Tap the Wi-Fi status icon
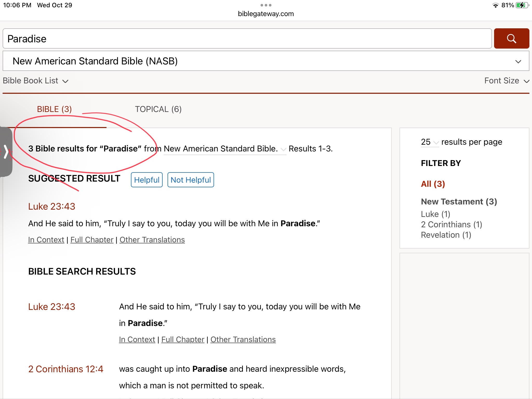 coord(495,5)
